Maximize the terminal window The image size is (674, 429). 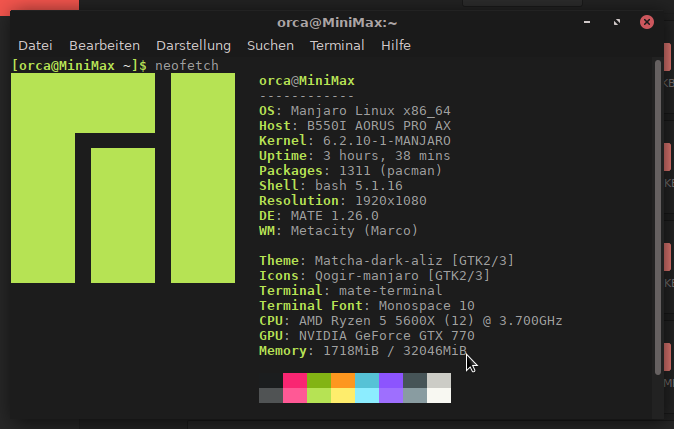[x=617, y=22]
